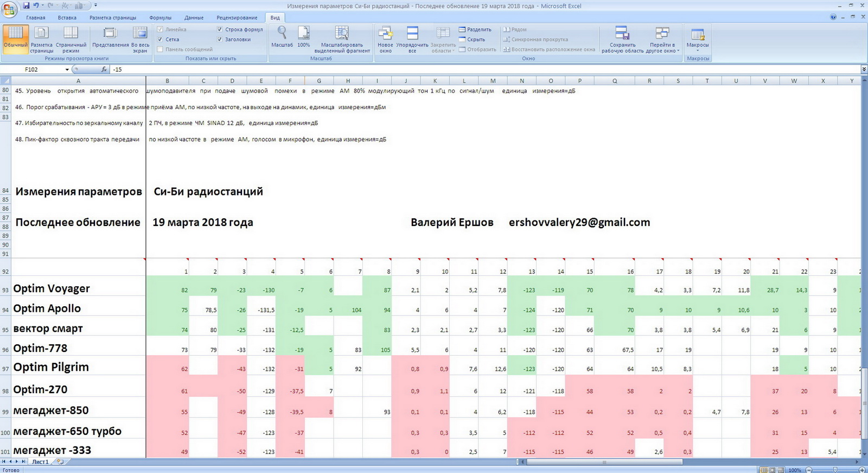Open the Масштаб zoom dialog

(282, 37)
